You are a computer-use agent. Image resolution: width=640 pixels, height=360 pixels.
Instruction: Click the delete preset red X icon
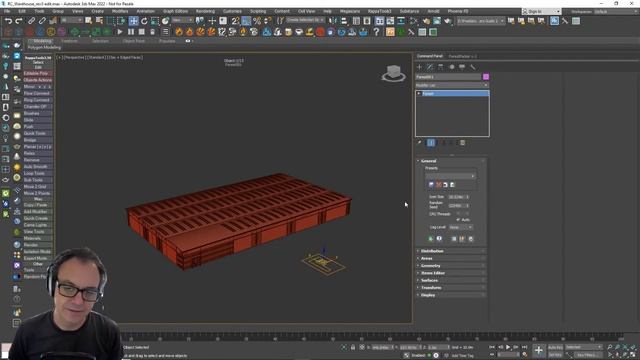(x=438, y=184)
